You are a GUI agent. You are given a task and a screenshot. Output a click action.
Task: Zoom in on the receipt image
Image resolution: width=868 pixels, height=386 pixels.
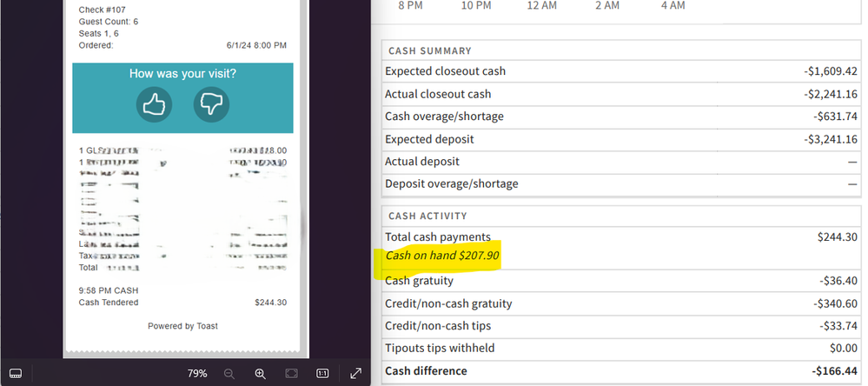260,373
